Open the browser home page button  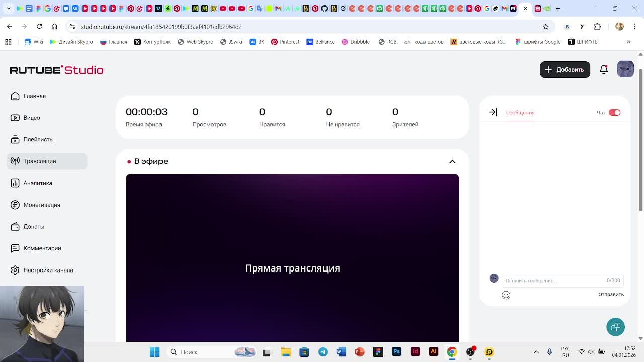pos(54,26)
